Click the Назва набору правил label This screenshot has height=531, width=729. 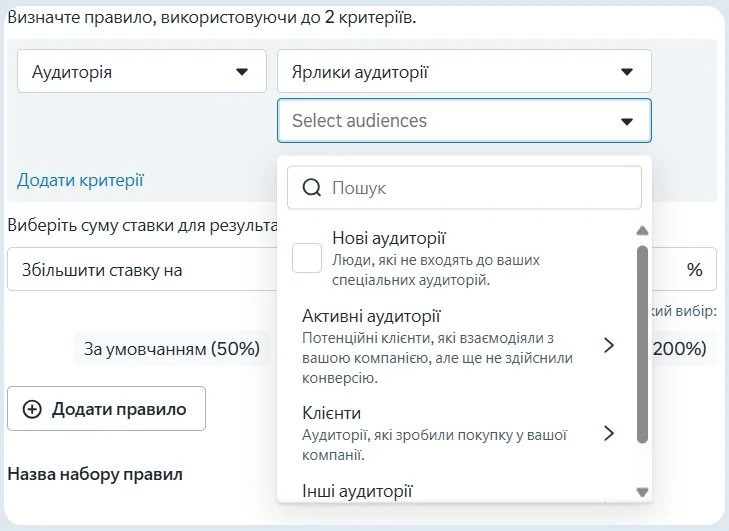click(95, 474)
